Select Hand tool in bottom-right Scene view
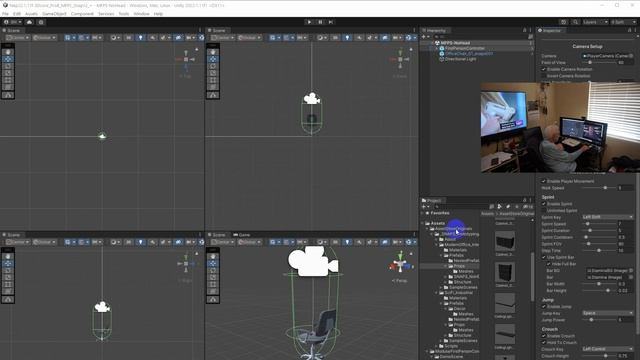 tap(213, 257)
